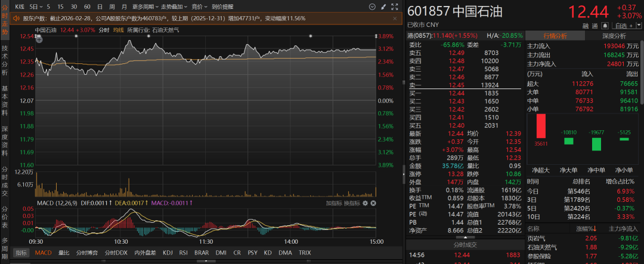Image resolution: width=644 pixels, height=264 pixels.
Task: Click the 换指标 change indicator link
Action: 352,203
